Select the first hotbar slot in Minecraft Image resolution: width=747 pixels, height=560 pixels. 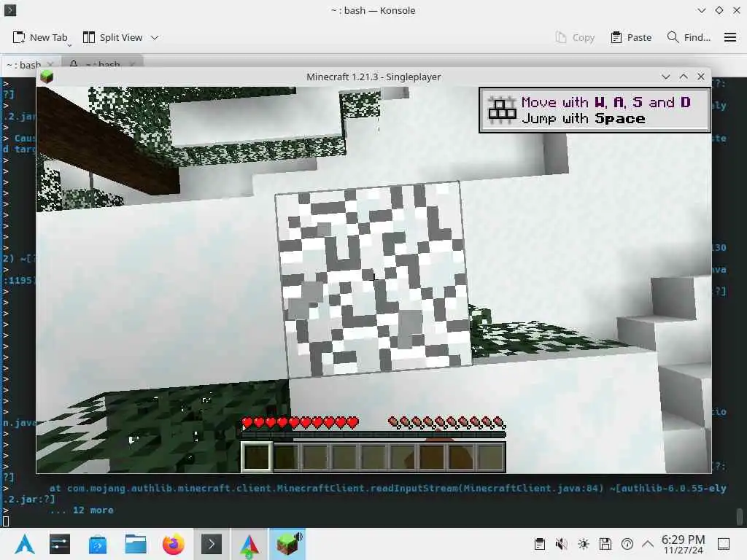click(x=257, y=456)
